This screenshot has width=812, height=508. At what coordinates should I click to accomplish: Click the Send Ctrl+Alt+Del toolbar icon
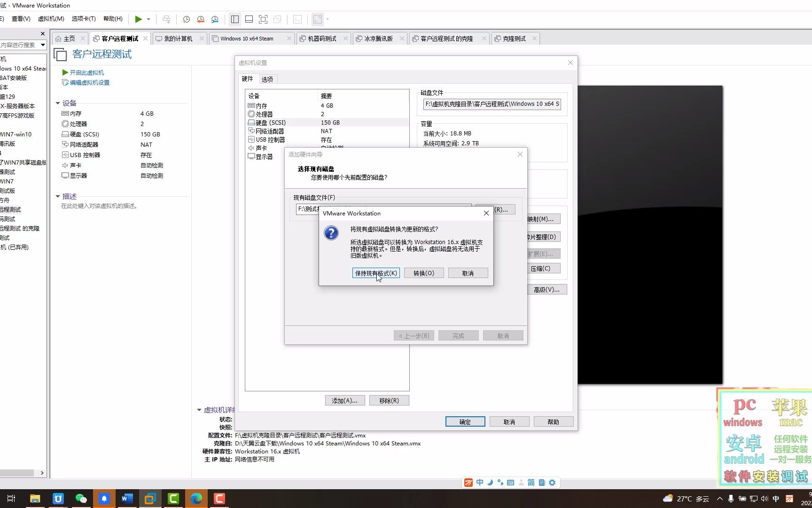[166, 19]
